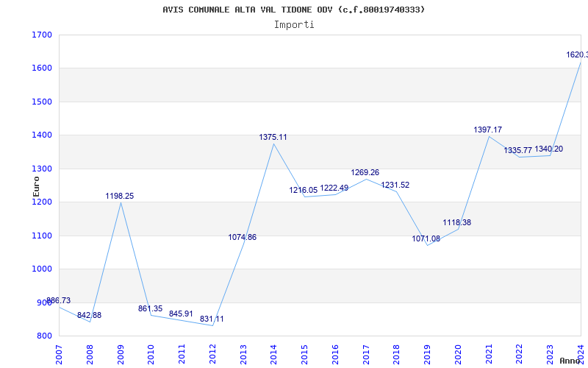Click x-axis year 2010
Screen dimensions: 588x368
[151, 355]
